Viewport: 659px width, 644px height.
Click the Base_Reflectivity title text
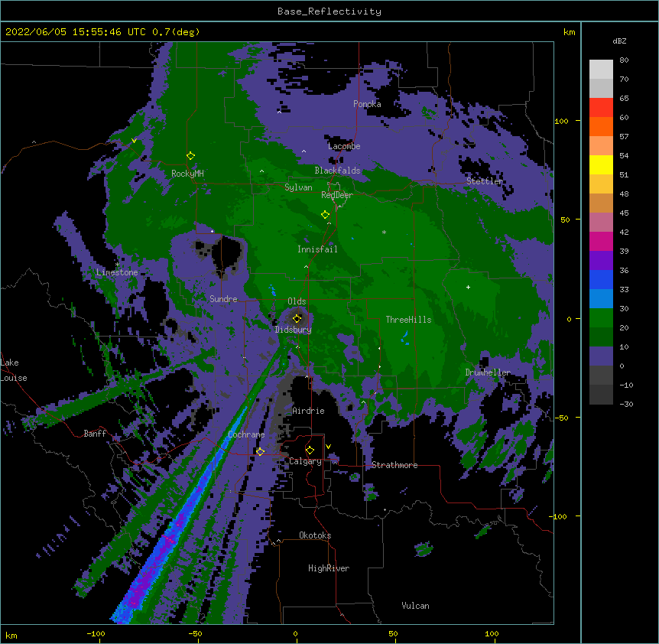click(x=329, y=11)
